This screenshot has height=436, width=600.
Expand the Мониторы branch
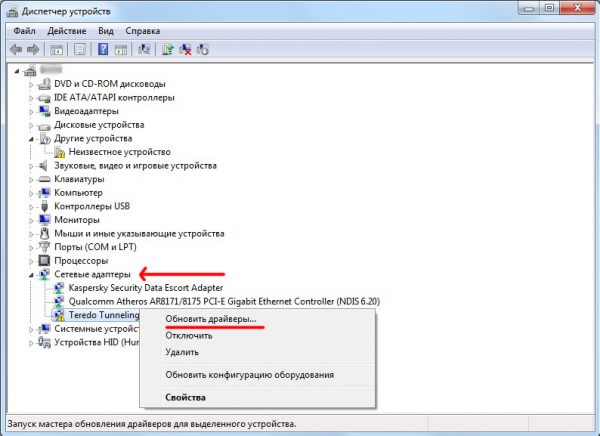(x=31, y=220)
